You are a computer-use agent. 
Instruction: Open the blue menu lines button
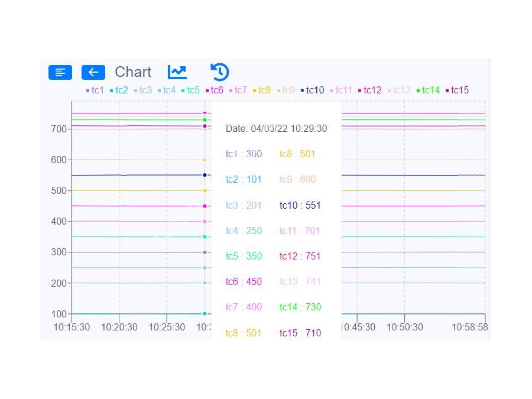tap(60, 72)
